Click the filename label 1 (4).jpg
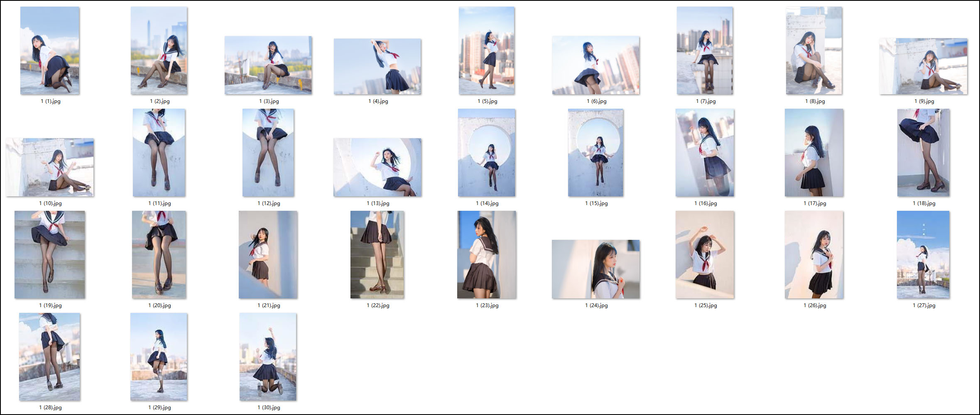 378,101
